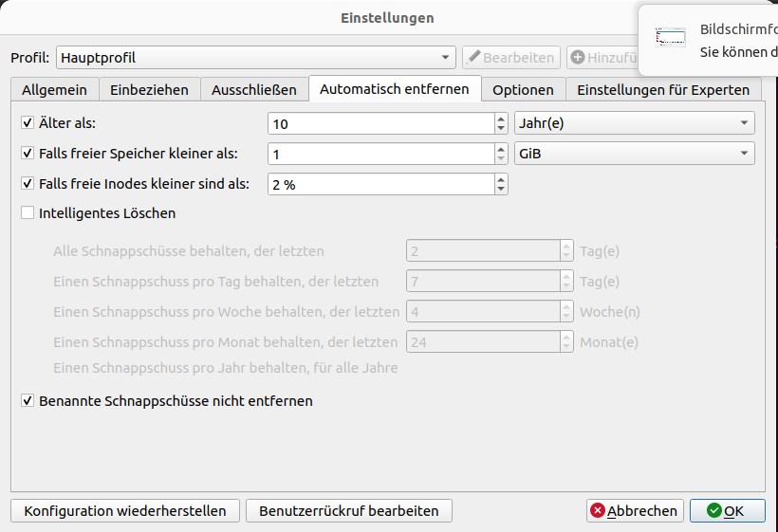Click the screenshot notification thumbnail icon
Screen dimensions: 778x532
670,38
